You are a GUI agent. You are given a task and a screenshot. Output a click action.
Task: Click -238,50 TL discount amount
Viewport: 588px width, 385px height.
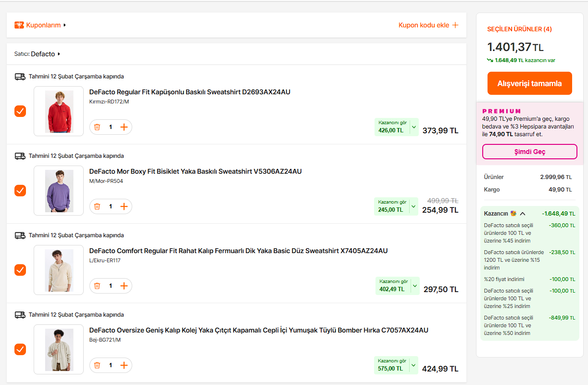(x=562, y=252)
